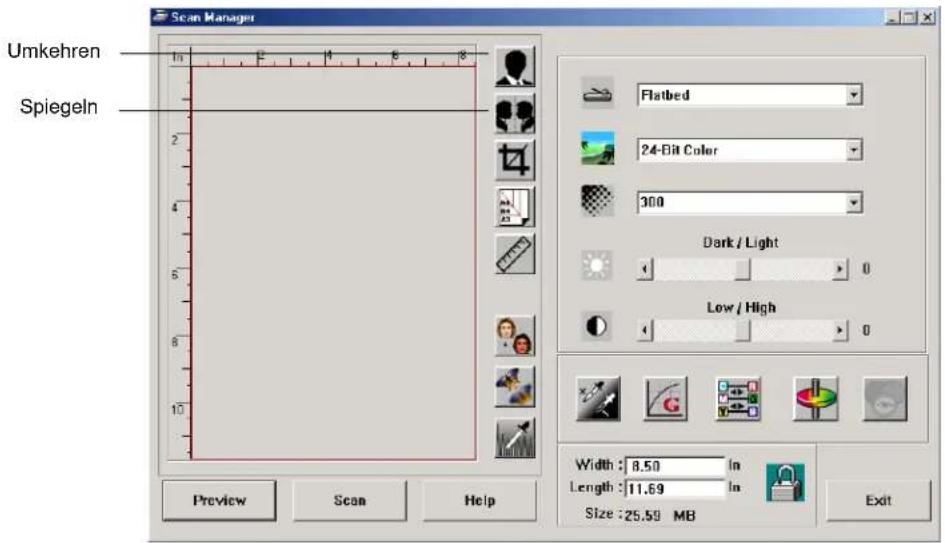This screenshot has height=543, width=945.
Task: Click the landscape image type icon
Action: pyautogui.click(x=597, y=148)
